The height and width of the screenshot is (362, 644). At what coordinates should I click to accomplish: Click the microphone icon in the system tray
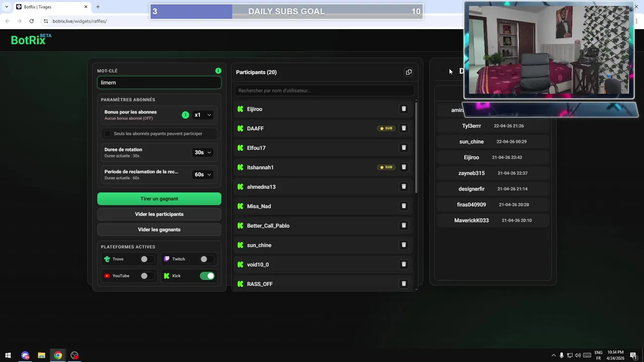[x=561, y=355]
